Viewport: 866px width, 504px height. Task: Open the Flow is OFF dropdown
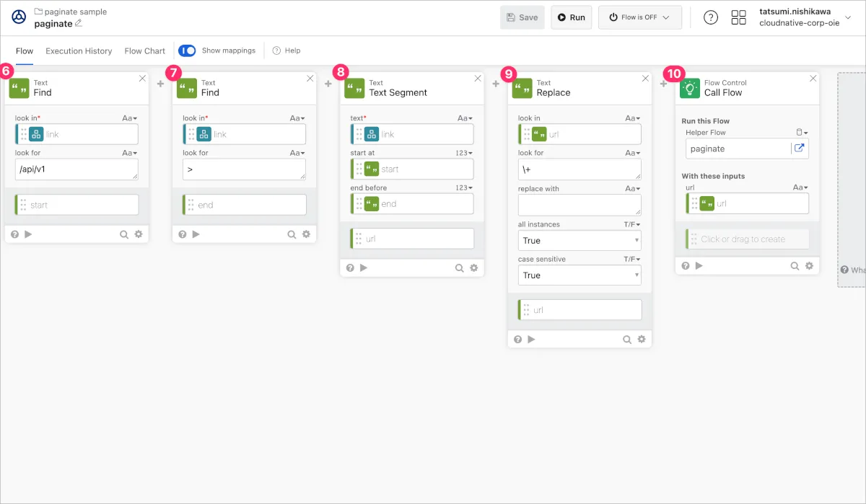[x=640, y=17]
